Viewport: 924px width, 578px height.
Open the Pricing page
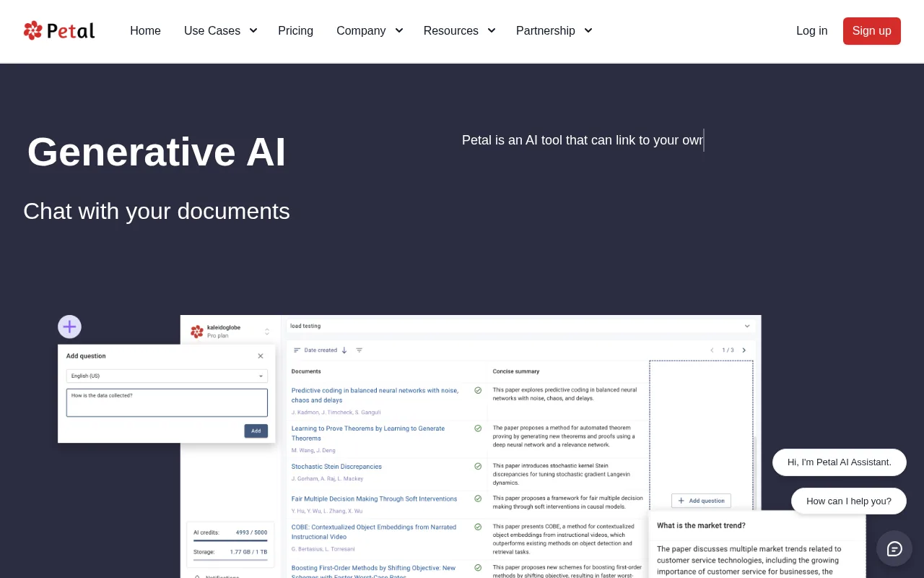pyautogui.click(x=295, y=30)
